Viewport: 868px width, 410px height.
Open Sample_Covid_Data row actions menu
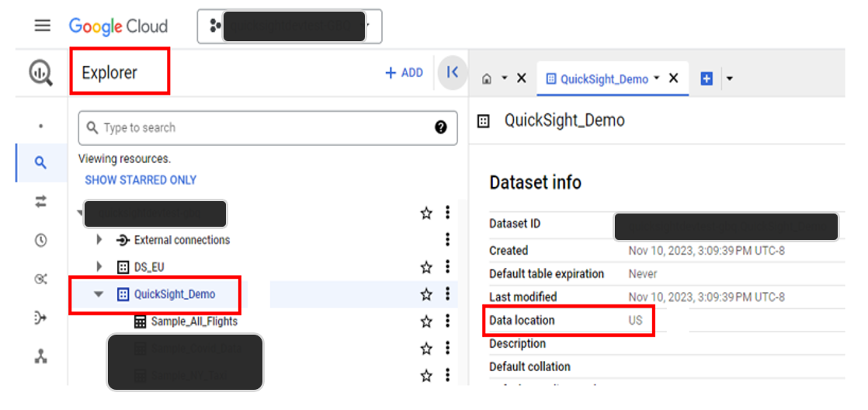447,348
